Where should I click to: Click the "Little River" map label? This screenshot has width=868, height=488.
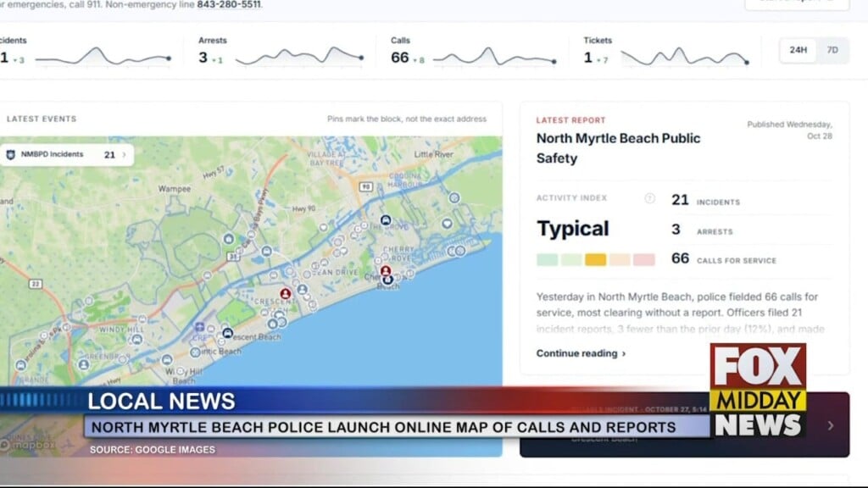point(433,154)
